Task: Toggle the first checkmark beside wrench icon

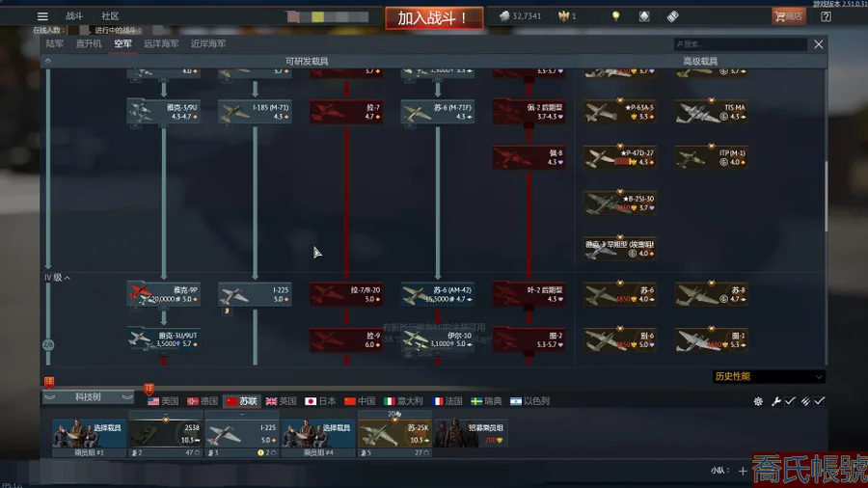Action: pos(790,401)
